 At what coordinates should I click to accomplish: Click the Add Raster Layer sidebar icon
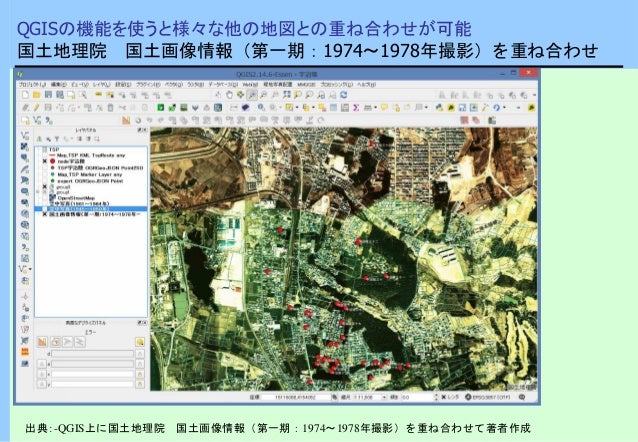click(x=25, y=147)
